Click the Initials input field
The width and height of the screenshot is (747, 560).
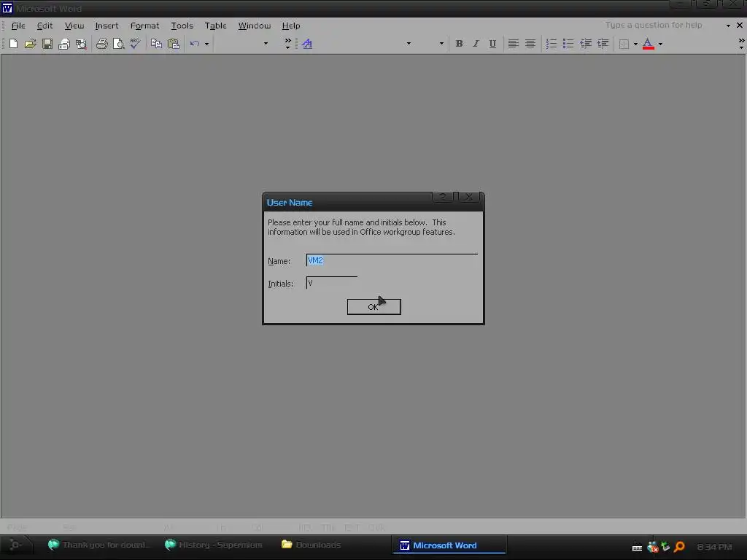click(x=332, y=283)
